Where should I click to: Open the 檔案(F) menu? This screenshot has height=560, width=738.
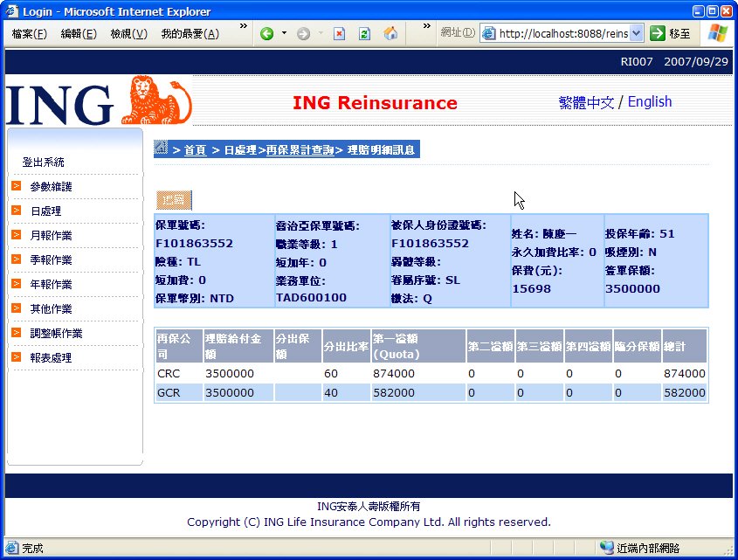(x=29, y=34)
